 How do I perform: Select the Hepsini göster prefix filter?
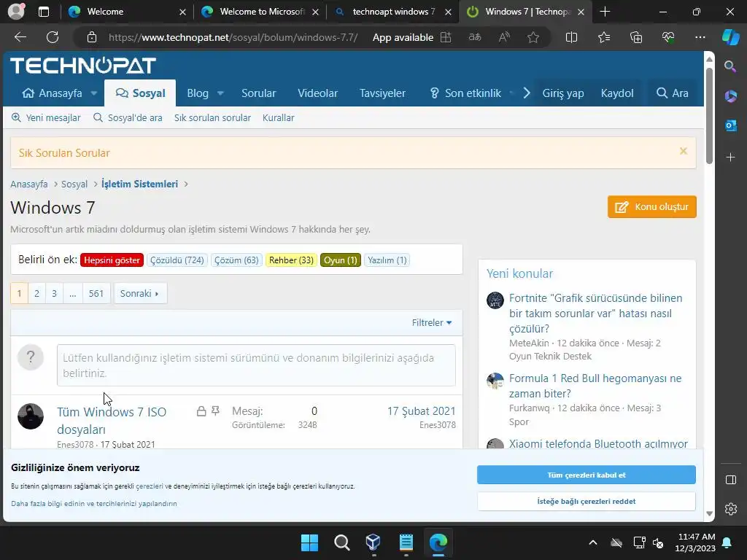tap(112, 260)
